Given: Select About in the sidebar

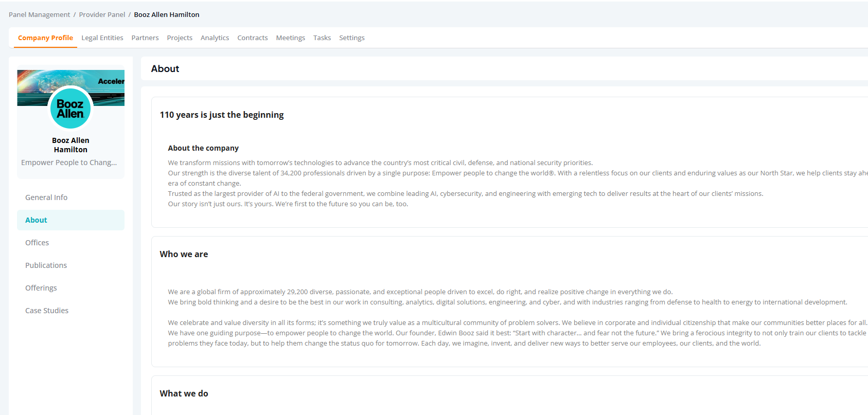Looking at the screenshot, I should click(x=70, y=220).
